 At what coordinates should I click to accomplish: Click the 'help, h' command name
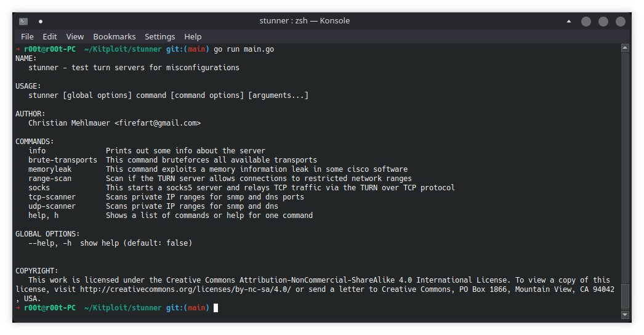point(43,216)
